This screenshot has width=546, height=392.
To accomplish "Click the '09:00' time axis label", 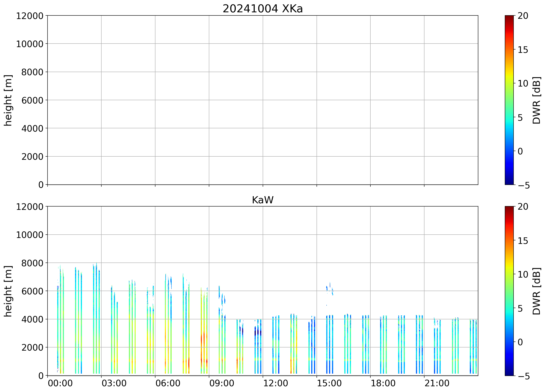I will coord(222,383).
